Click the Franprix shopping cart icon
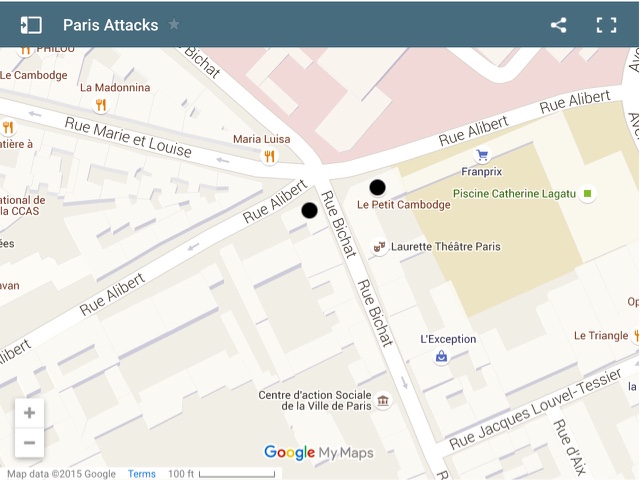Screen dimensions: 640x480 [482, 155]
